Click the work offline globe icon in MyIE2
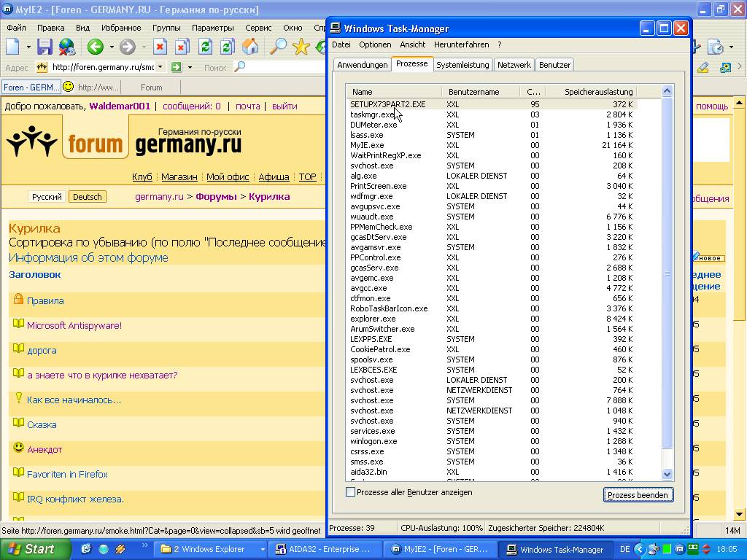Image resolution: width=747 pixels, height=560 pixels. point(67,47)
